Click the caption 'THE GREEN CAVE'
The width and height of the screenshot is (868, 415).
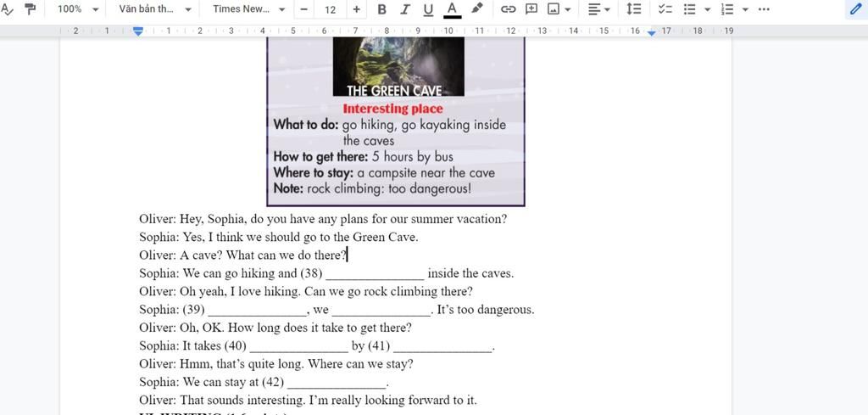(393, 90)
